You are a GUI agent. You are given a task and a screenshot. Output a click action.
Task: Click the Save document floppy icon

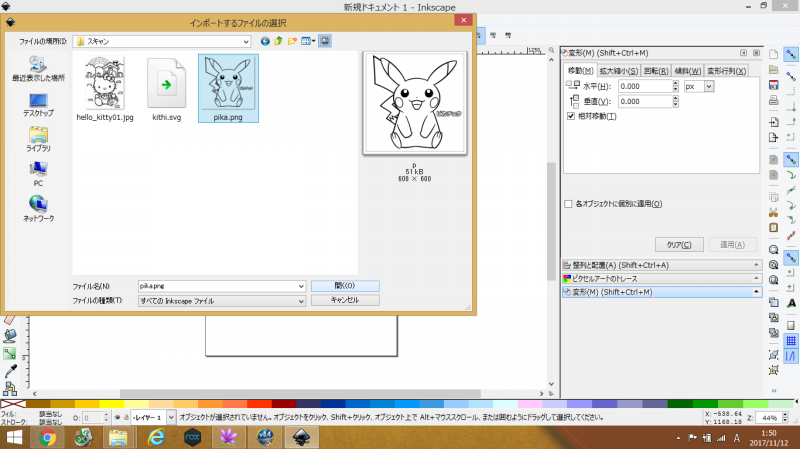point(773,85)
